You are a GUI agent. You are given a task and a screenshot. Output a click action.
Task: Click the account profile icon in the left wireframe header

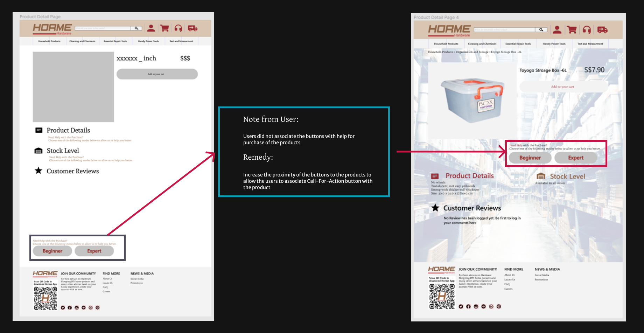tap(151, 28)
